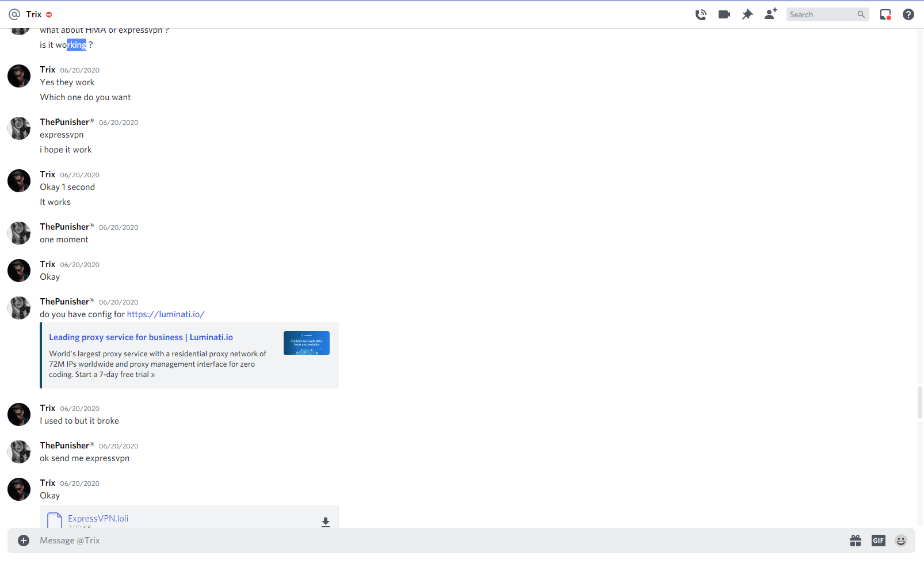The height and width of the screenshot is (567, 924).
Task: Click the @ icon in the header
Action: point(14,14)
